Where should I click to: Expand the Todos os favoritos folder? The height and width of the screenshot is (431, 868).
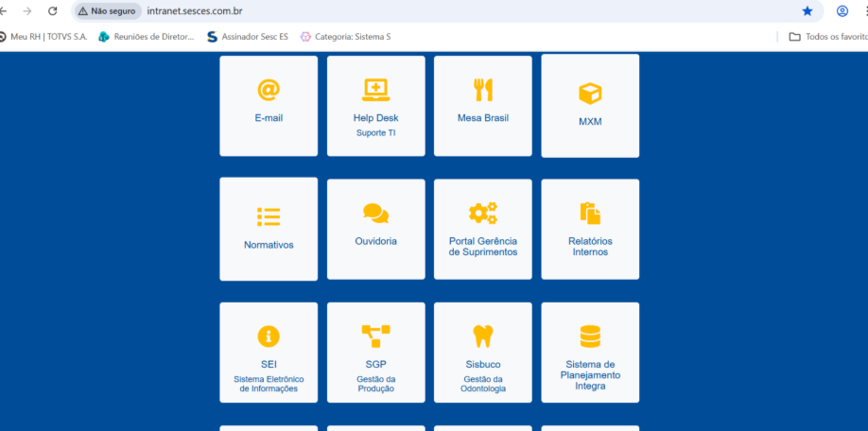click(x=827, y=37)
